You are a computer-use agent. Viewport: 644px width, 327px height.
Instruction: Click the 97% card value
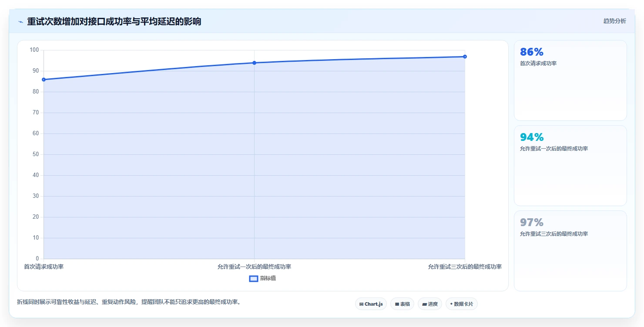point(532,223)
